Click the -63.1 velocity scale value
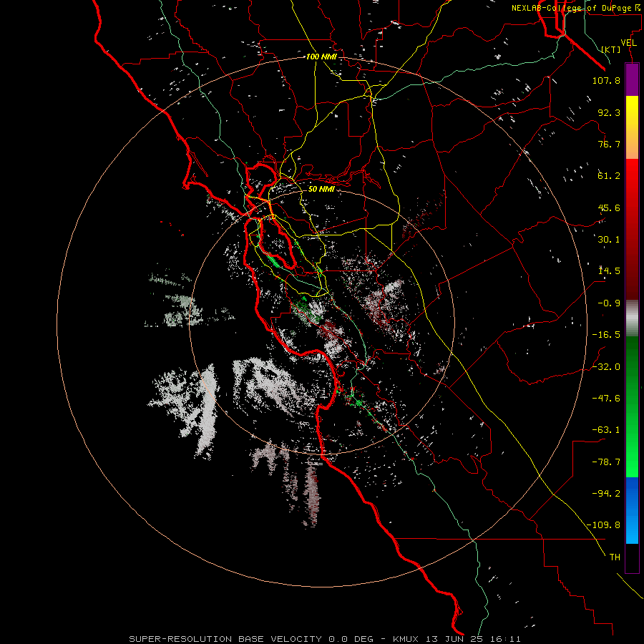The height and width of the screenshot is (644, 644). coord(606,430)
